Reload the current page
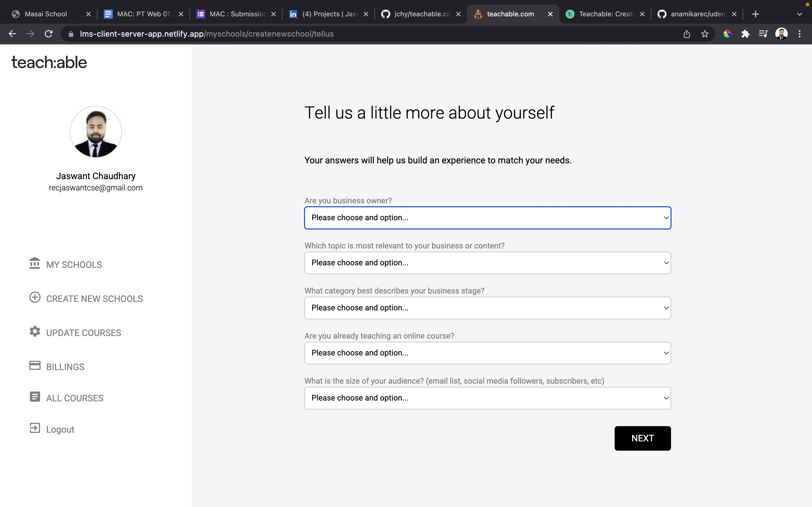The image size is (812, 507). click(49, 34)
